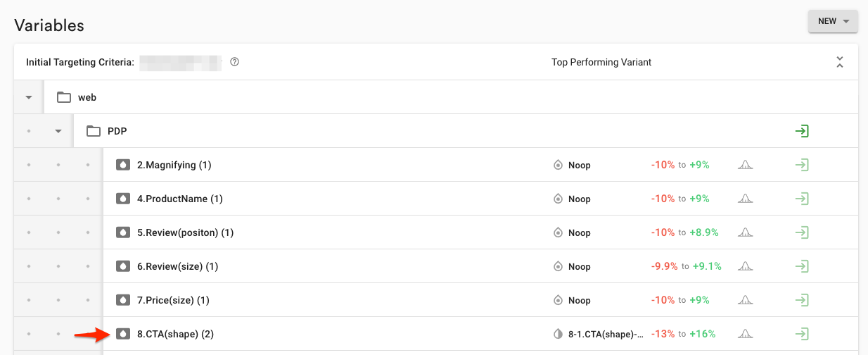Click enter icon on 7.Price(size) row
This screenshot has width=868, height=355.
tap(802, 300)
